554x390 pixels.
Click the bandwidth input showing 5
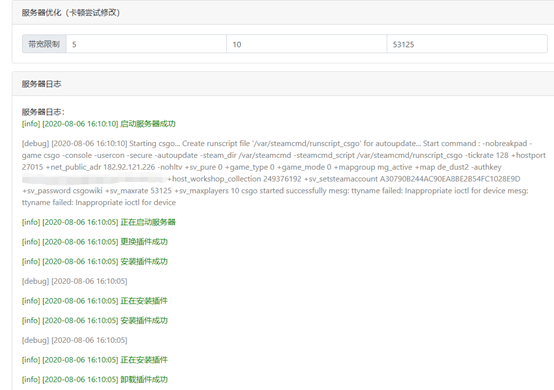146,44
